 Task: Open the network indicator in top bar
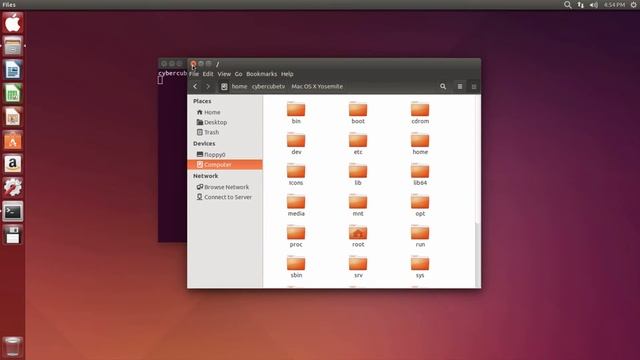580,5
